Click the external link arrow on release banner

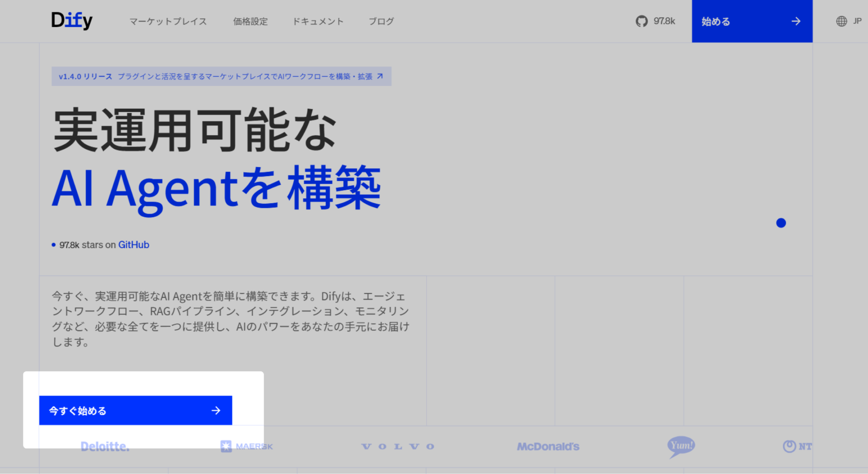coord(380,76)
